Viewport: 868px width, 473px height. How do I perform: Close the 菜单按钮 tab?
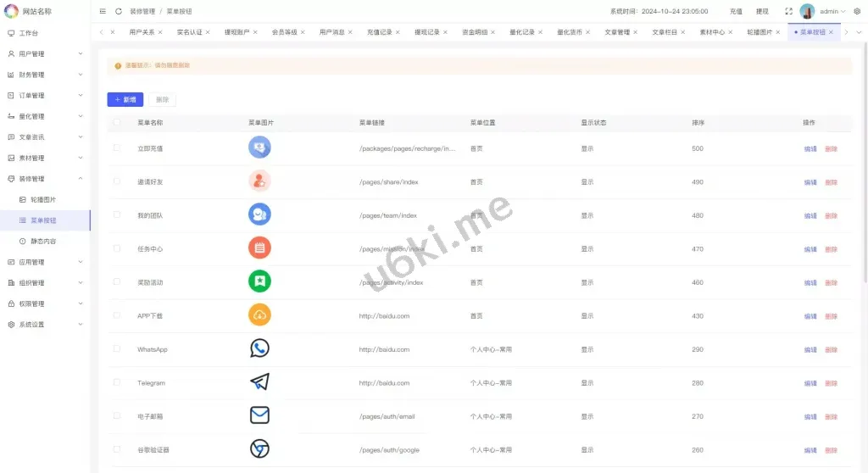click(831, 32)
